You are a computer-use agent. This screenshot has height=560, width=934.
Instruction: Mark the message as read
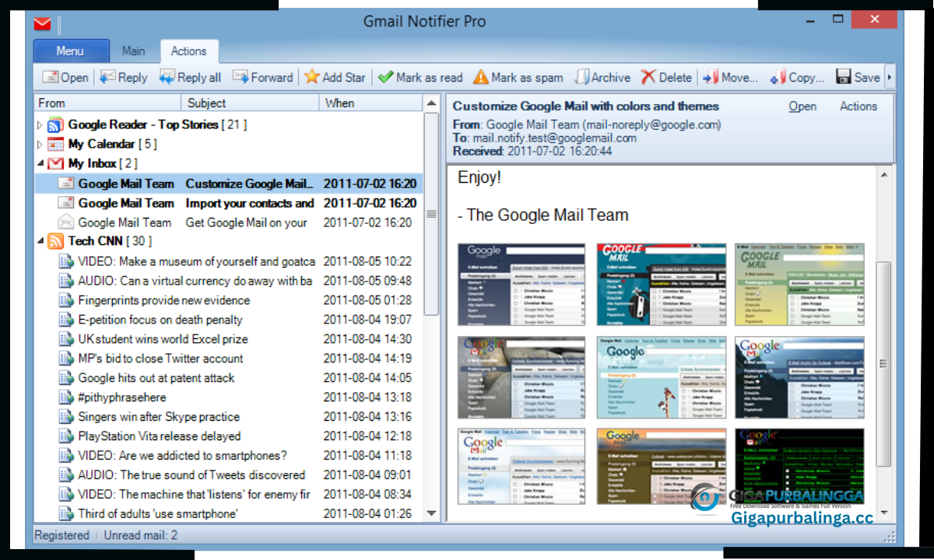(420, 77)
